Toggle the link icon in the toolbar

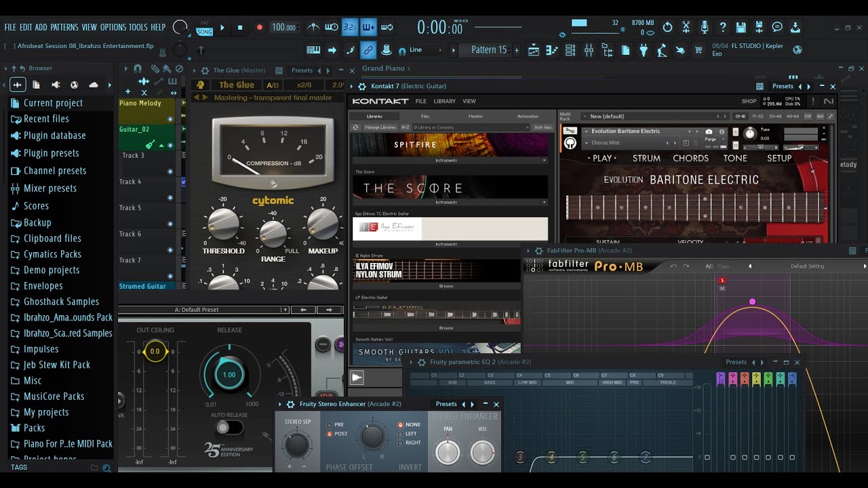[x=368, y=50]
